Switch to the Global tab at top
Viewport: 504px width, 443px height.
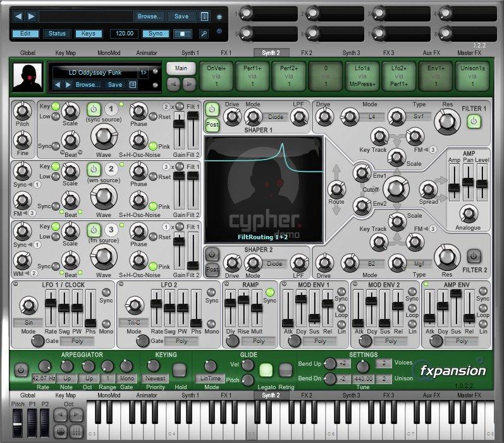[x=28, y=53]
